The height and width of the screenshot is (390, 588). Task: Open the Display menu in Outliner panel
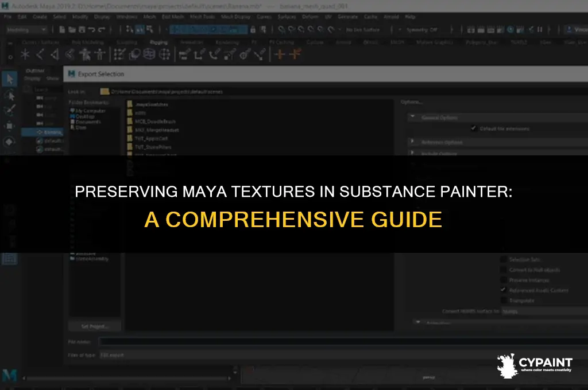[32, 79]
